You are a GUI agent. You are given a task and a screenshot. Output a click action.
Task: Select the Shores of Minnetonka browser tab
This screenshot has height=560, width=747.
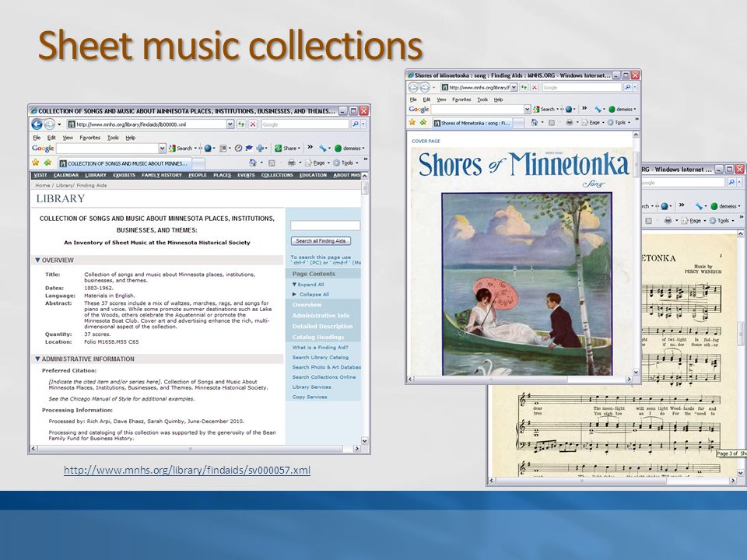coord(472,123)
